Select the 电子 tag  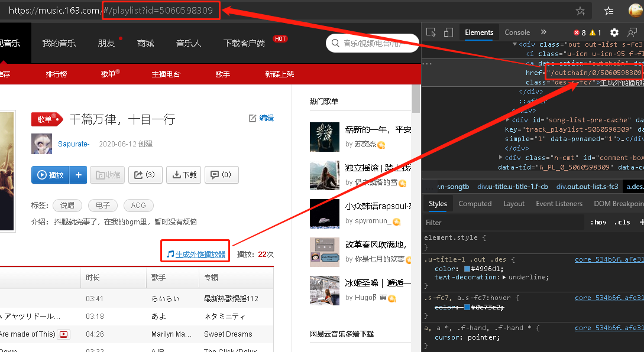[103, 206]
